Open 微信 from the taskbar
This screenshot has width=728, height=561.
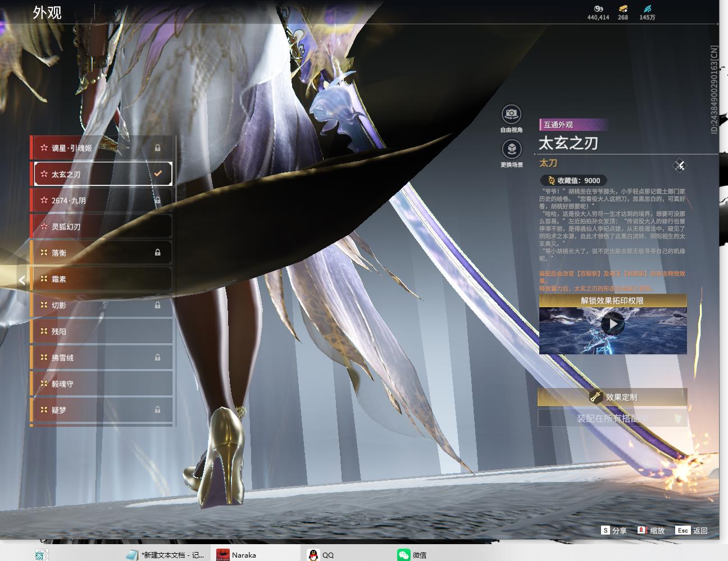[412, 555]
